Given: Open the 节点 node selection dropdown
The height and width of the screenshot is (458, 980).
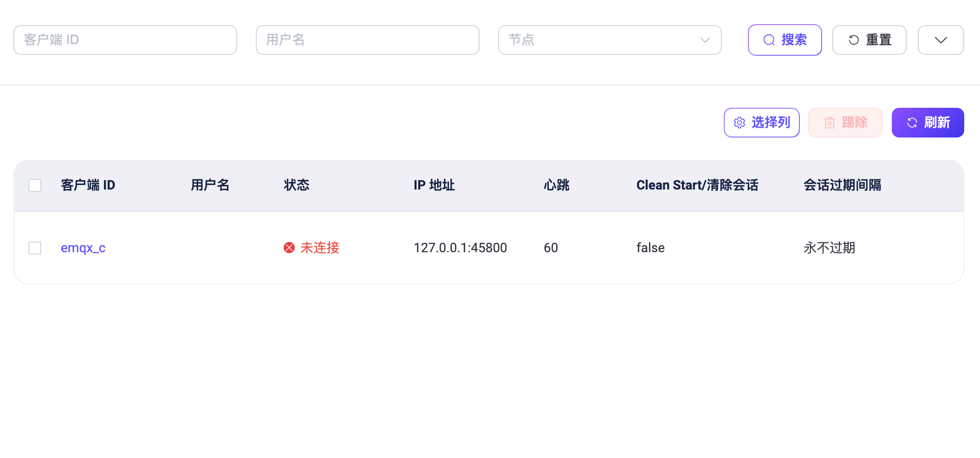Looking at the screenshot, I should 610,40.
